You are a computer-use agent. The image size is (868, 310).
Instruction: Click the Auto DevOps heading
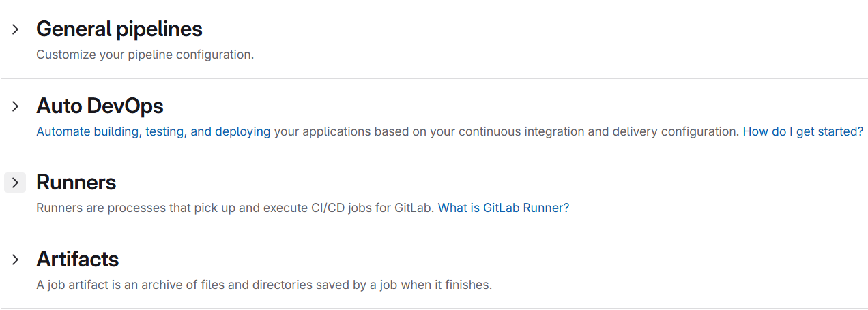(x=100, y=106)
